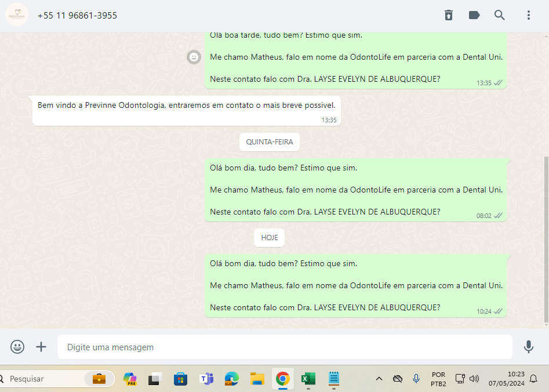The height and width of the screenshot is (392, 549).
Task: Click the OneDrive cloud tray icon
Action: point(397,379)
